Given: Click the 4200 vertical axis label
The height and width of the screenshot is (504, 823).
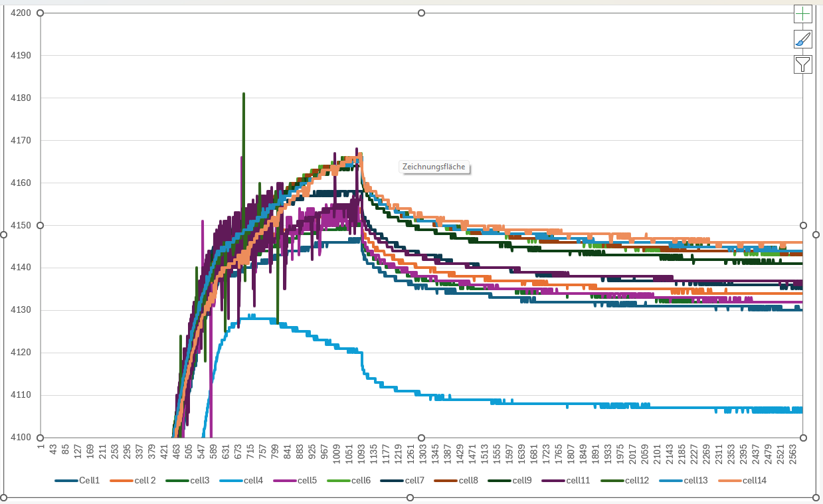Looking at the screenshot, I should click(x=21, y=13).
